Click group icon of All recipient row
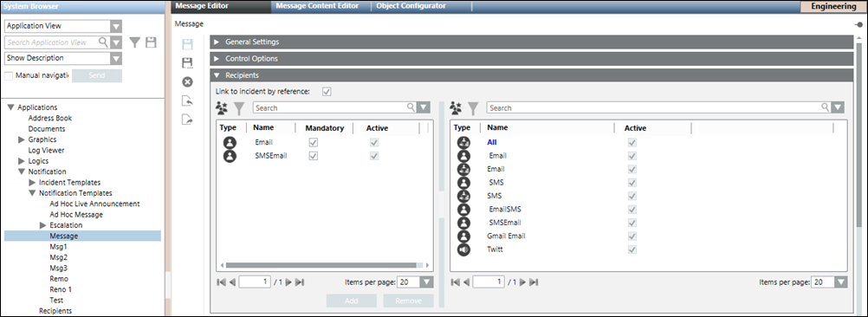The width and height of the screenshot is (868, 317). click(x=463, y=143)
